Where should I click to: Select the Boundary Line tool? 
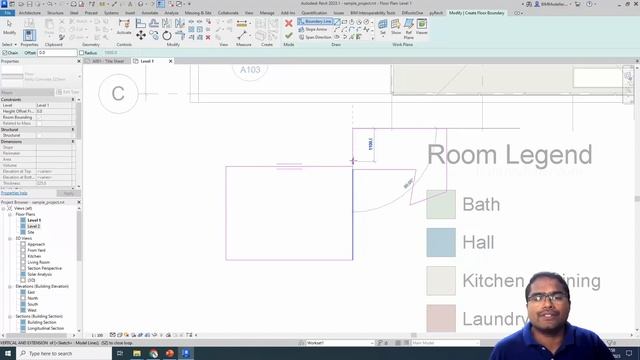tap(315, 21)
